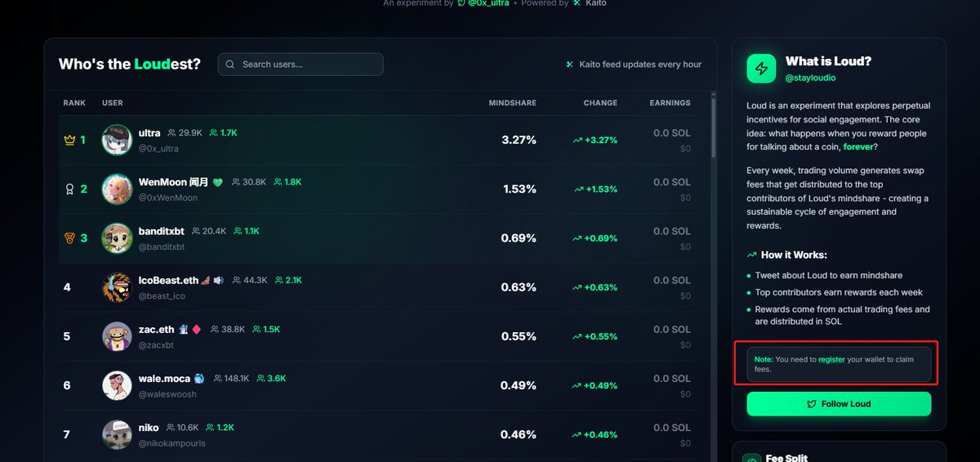Screen dimensions: 980x462
Task: Open WenMoon's avatar thumbnail
Action: pyautogui.click(x=117, y=189)
